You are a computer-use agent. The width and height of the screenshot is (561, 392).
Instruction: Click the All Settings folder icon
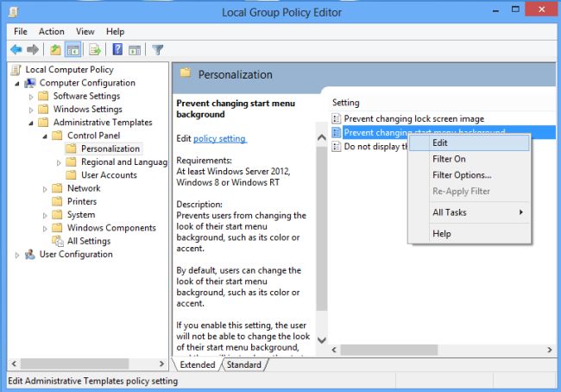click(x=58, y=241)
